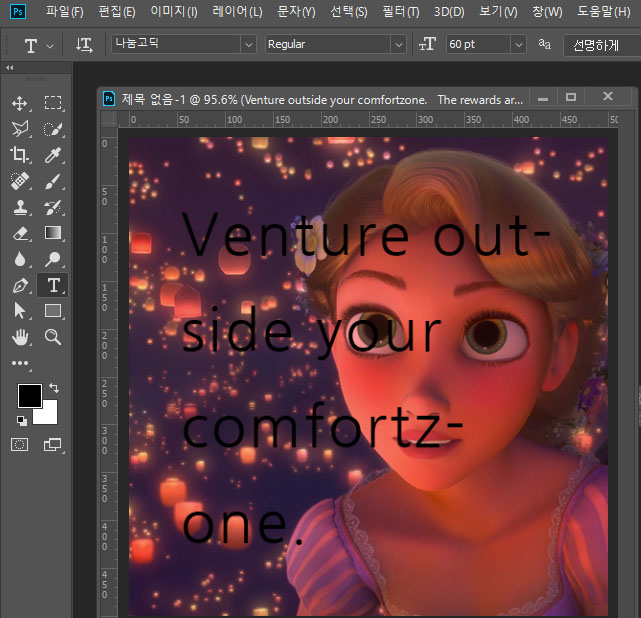Select the Eyedropper tool

53,155
